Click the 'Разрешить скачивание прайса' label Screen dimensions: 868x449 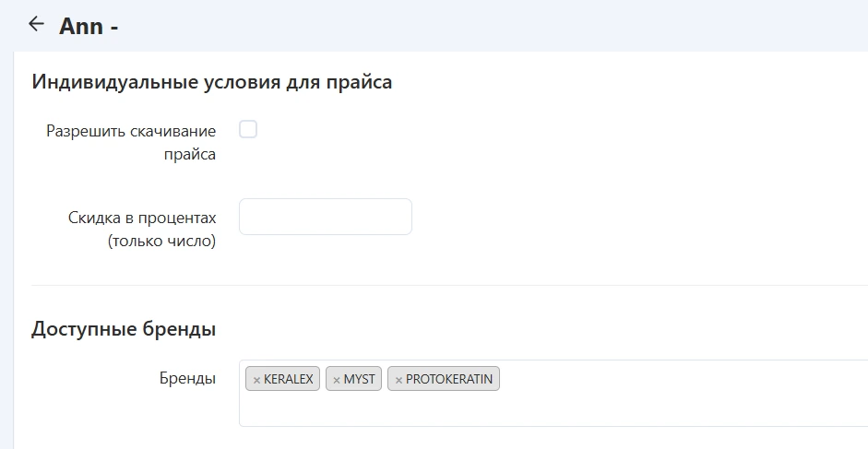131,142
